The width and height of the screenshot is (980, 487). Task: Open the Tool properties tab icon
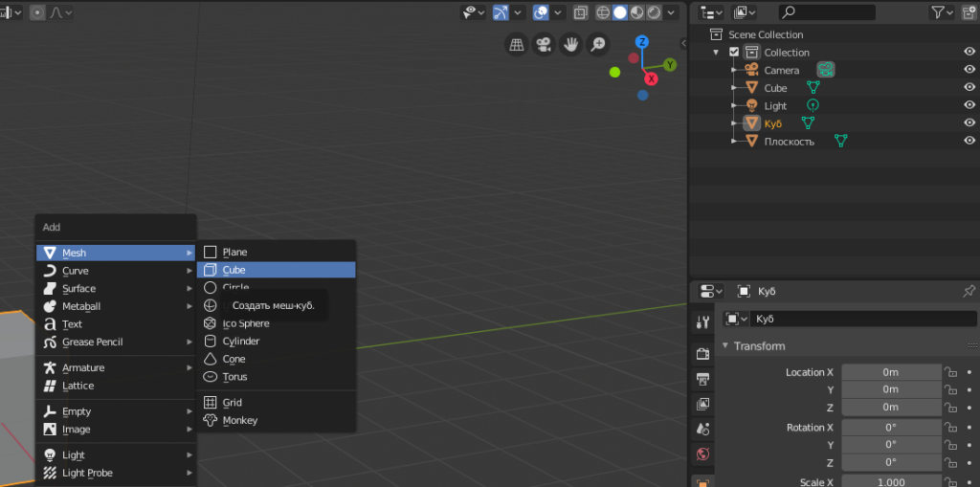(703, 322)
